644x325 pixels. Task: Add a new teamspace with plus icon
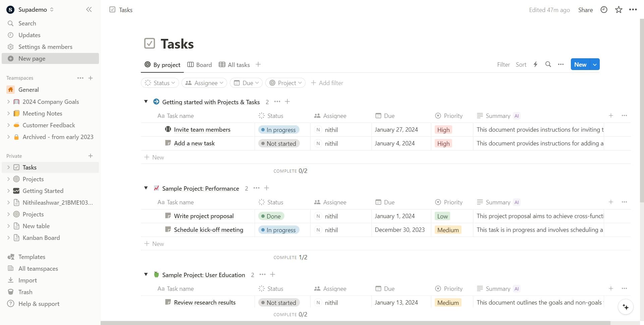coord(91,78)
